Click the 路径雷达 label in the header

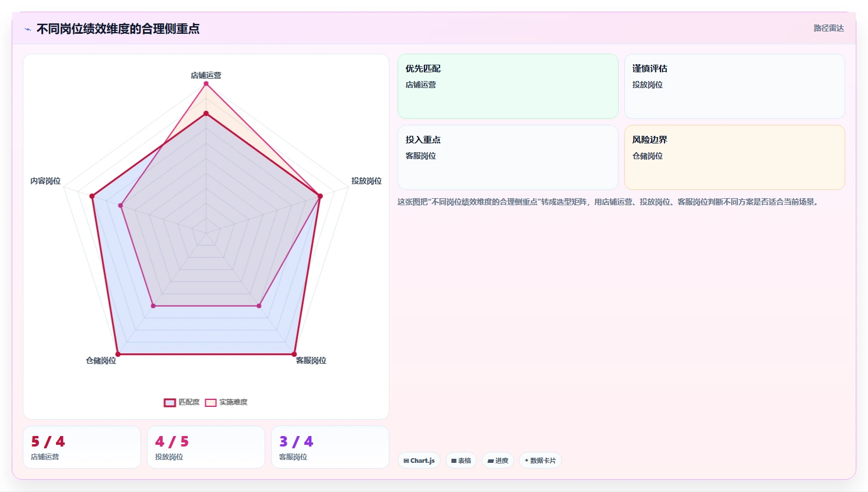pyautogui.click(x=828, y=28)
